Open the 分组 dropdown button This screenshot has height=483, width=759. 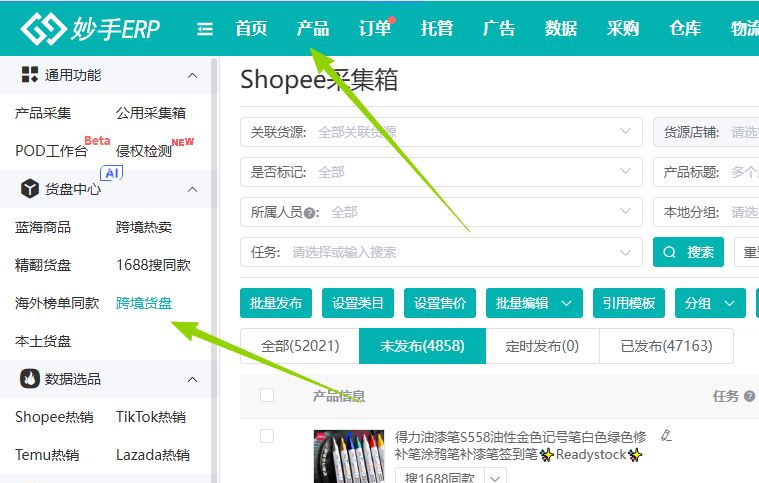pyautogui.click(x=710, y=303)
